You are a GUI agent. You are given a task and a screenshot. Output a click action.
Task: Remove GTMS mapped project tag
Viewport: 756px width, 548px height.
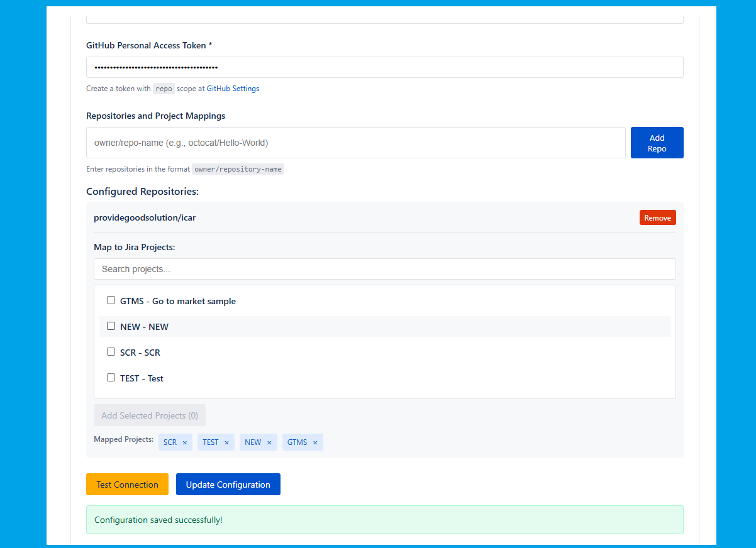315,442
